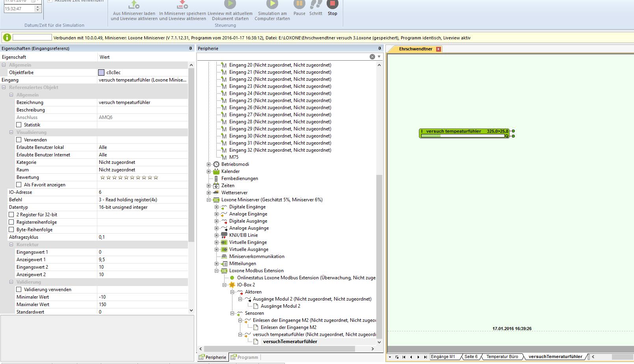Click Aus Miniserver laden icon
Viewport: 634px width, 364px height.
coord(134,4)
